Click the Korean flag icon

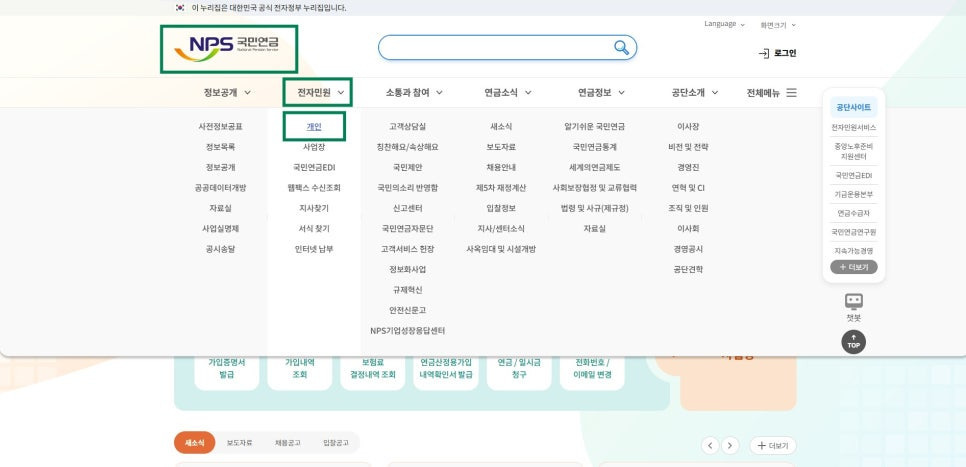(x=180, y=8)
